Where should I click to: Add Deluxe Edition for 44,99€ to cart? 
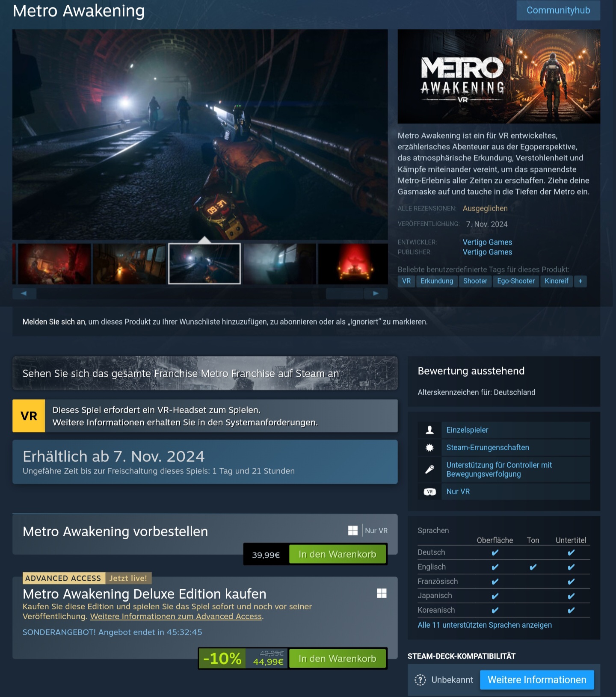point(338,659)
